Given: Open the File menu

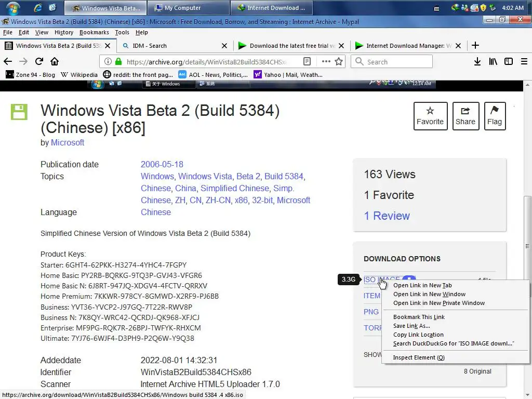Looking at the screenshot, I should tap(7, 32).
